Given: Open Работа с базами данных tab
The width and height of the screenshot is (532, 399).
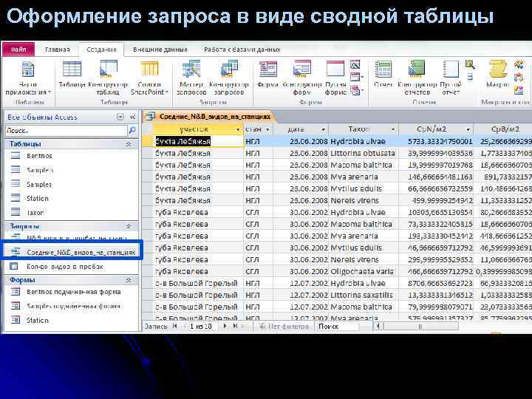Looking at the screenshot, I should point(242,50).
